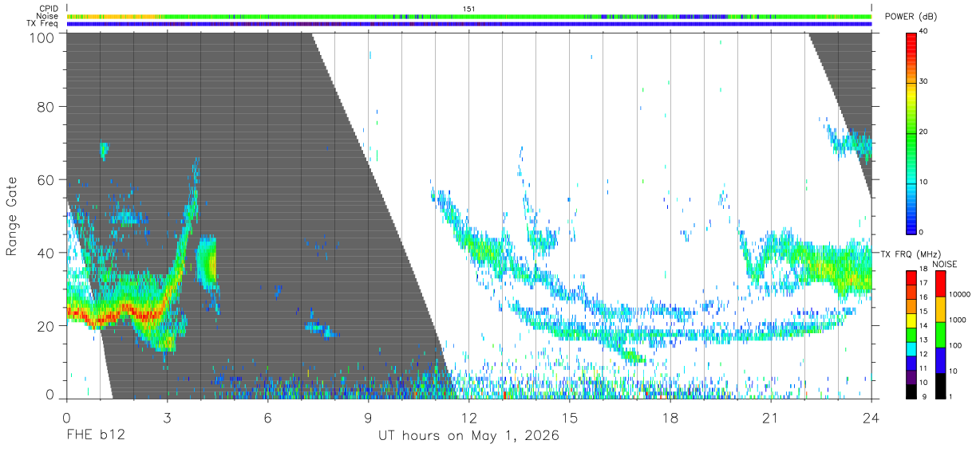The height and width of the screenshot is (452, 980).
Task: Click the 'CPID' label at top
Action: pyautogui.click(x=49, y=9)
